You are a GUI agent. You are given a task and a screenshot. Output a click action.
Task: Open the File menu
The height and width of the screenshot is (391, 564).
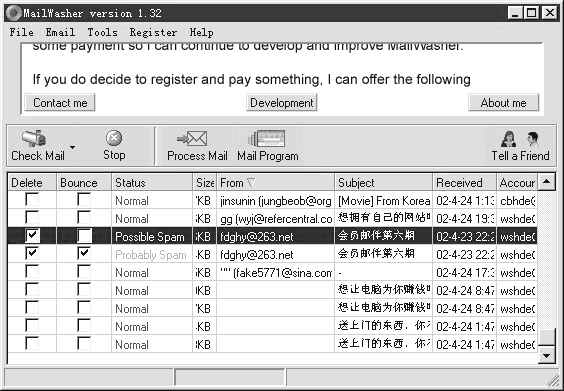[22, 32]
